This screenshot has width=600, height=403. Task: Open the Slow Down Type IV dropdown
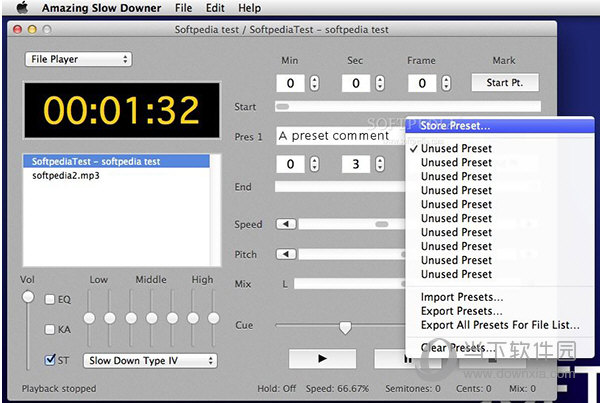[150, 361]
